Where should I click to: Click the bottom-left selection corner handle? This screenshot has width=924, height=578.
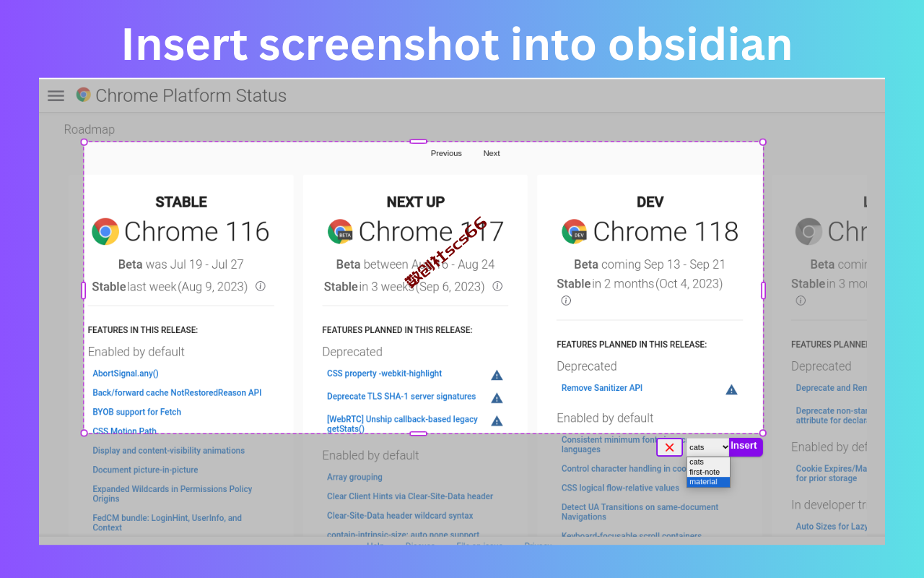84,433
